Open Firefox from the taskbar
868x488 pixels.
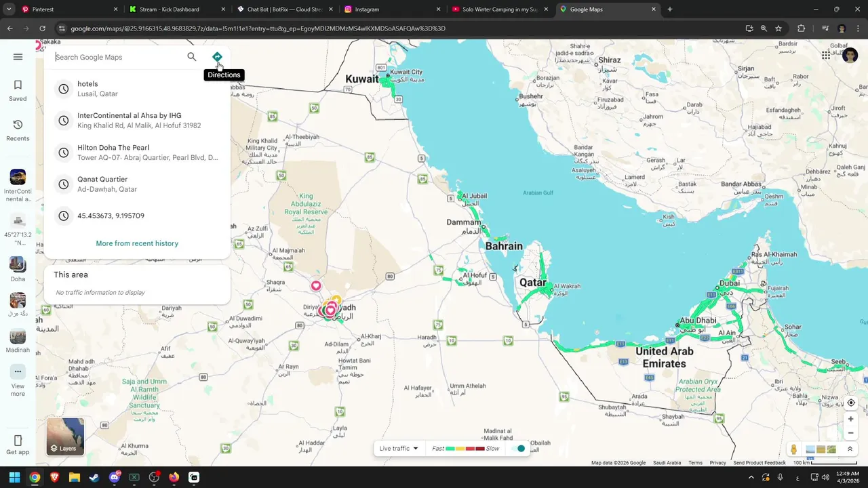tap(174, 477)
